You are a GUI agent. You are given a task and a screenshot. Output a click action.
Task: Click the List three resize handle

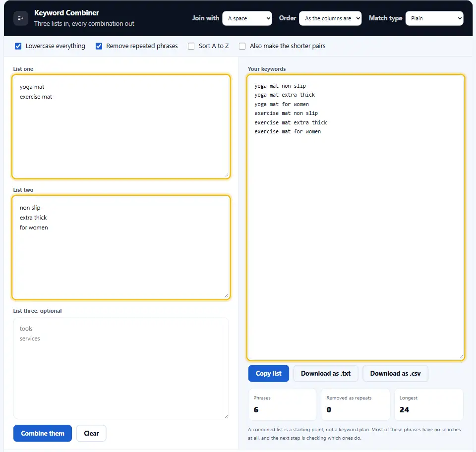(x=226, y=416)
